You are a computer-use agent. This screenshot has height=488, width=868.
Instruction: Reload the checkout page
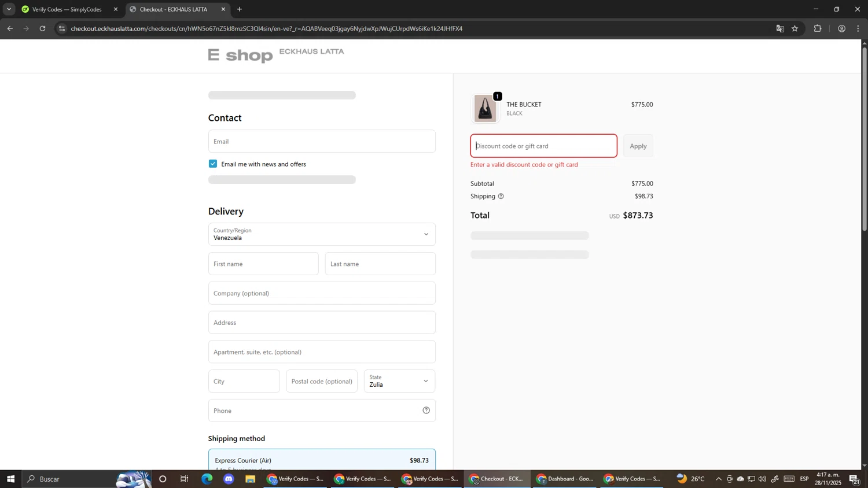point(42,28)
